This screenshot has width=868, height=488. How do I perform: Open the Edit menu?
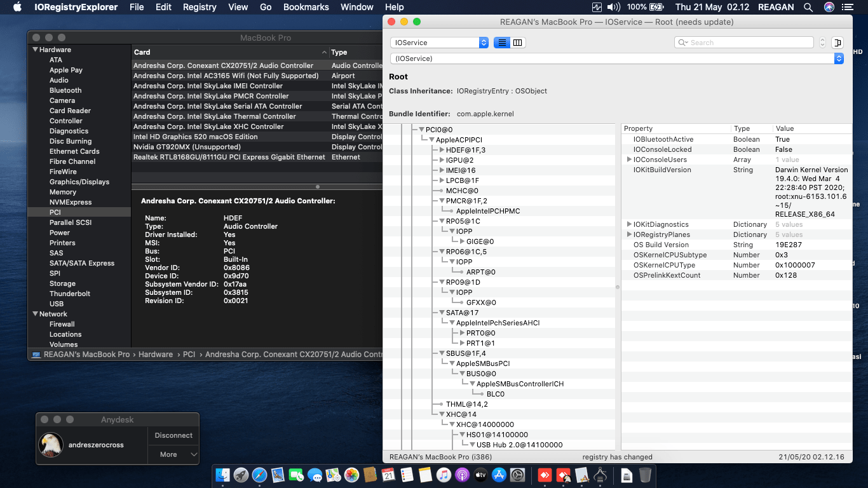click(163, 7)
